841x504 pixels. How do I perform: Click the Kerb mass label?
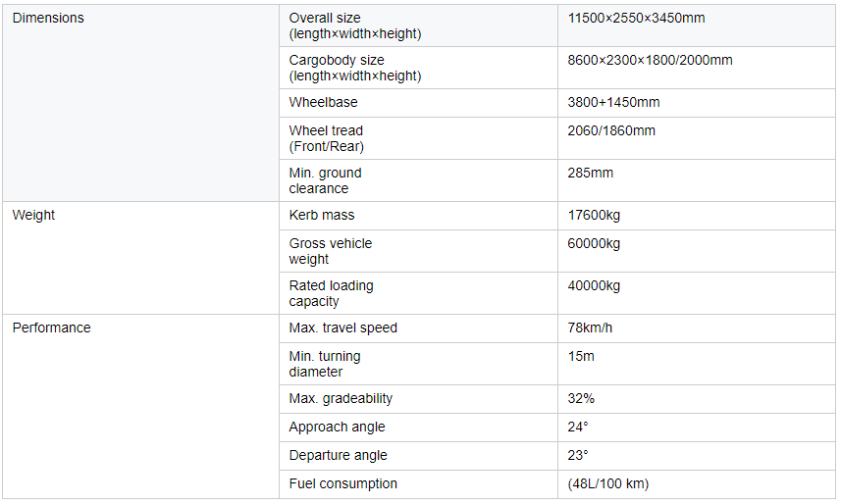coord(322,215)
